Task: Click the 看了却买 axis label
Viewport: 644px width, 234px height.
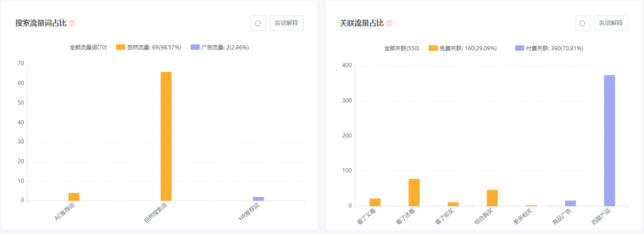Action: tap(445, 217)
